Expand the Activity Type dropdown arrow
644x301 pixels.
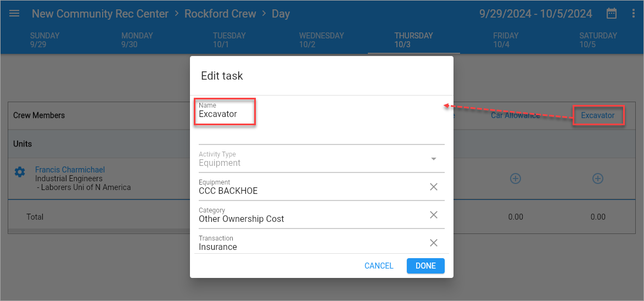433,159
